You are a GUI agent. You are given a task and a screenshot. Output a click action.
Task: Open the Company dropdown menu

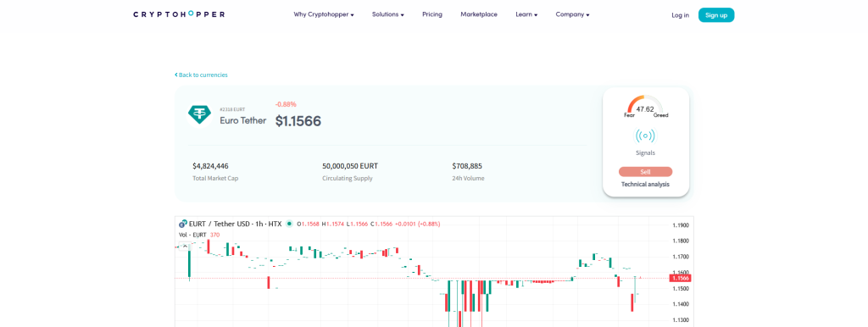pos(572,15)
